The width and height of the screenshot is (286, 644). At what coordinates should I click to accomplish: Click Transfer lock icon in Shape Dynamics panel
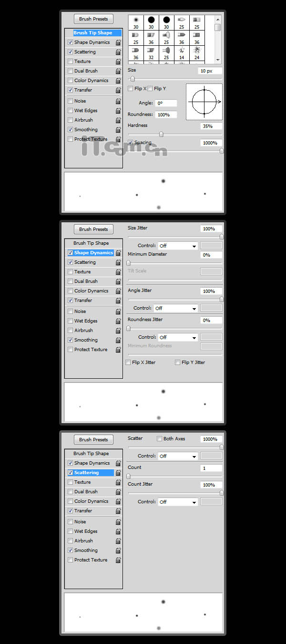click(x=118, y=301)
